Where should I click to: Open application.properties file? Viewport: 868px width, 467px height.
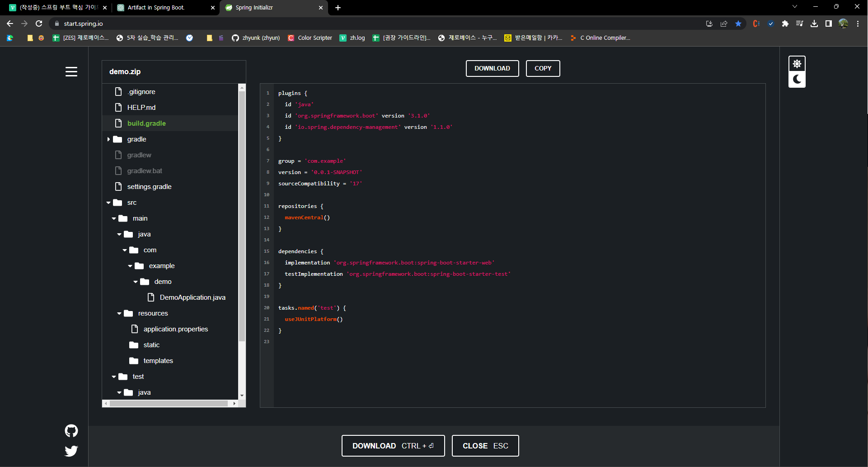pos(175,329)
